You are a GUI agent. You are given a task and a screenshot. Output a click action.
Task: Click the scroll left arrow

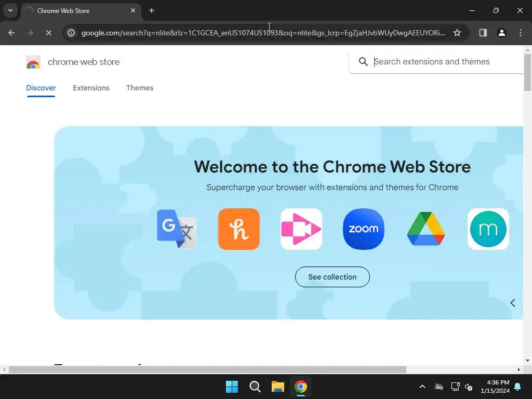click(x=4, y=370)
